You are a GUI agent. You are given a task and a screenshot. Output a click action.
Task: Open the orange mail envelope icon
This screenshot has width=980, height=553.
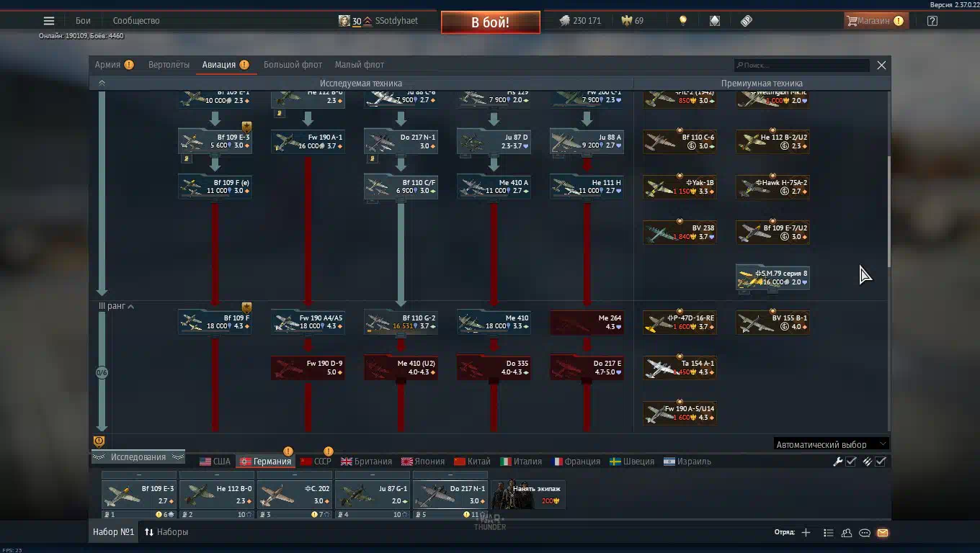coord(883,533)
